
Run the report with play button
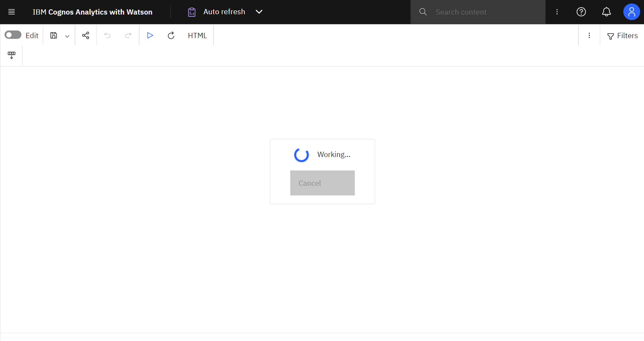(x=150, y=35)
